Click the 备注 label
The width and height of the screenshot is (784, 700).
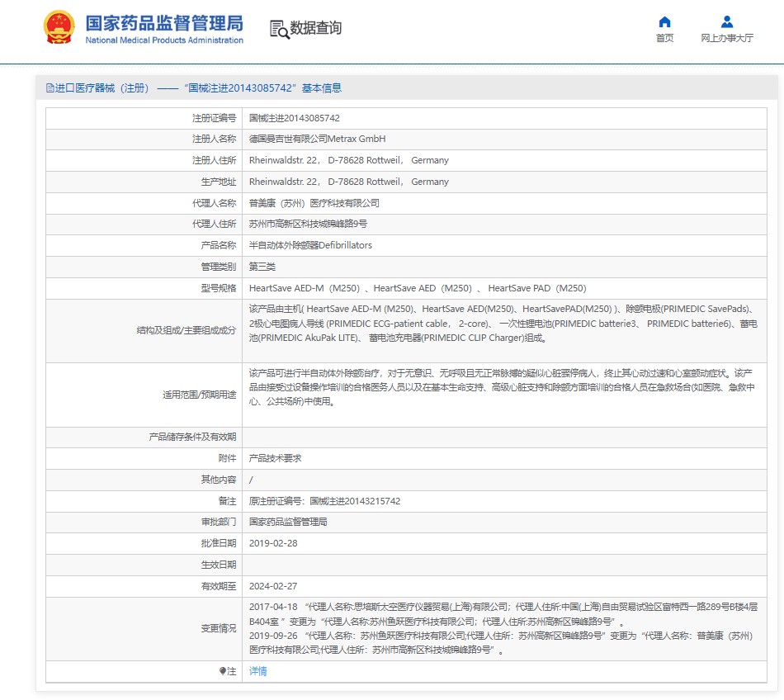coord(227,501)
